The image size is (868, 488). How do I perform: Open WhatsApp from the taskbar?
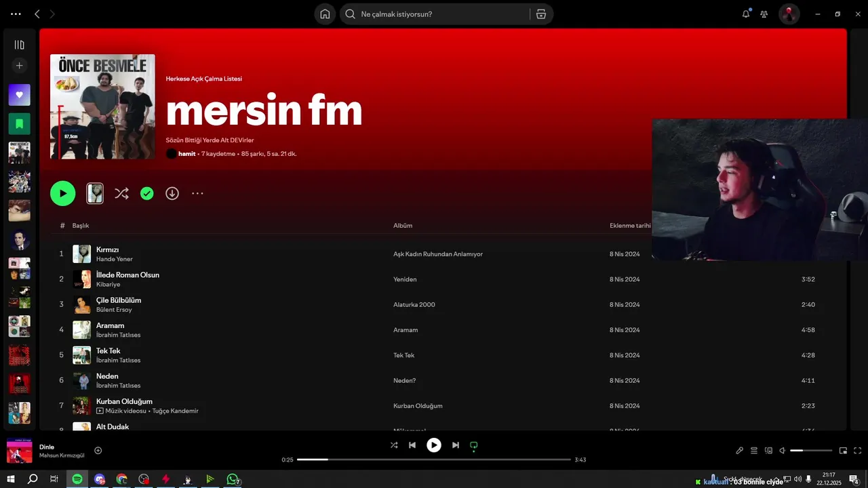click(233, 479)
